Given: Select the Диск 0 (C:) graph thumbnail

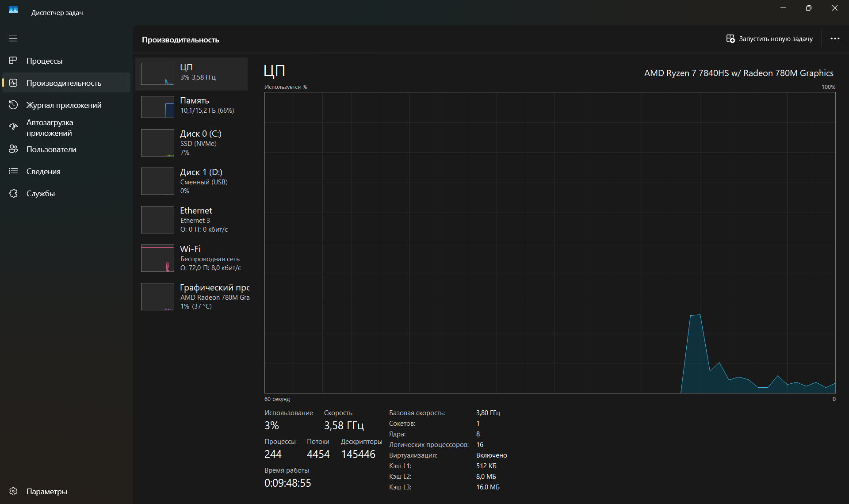Looking at the screenshot, I should click(x=157, y=143).
